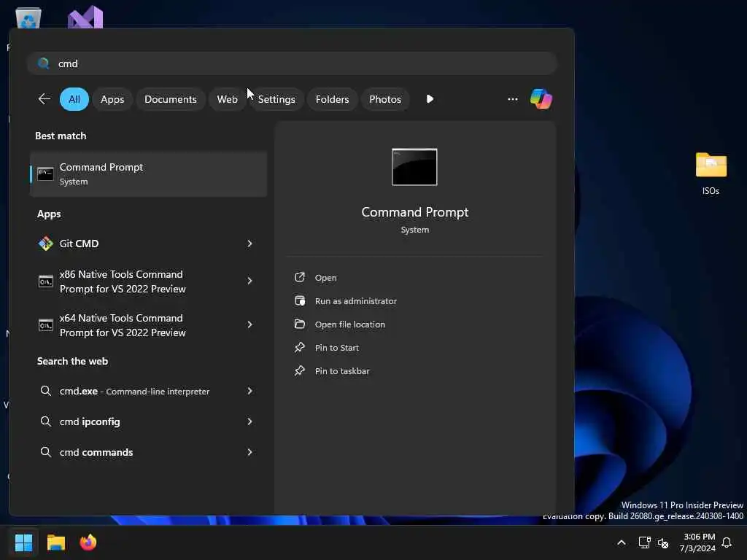Show more filter tabs with play arrow
747x560 pixels.
430,99
